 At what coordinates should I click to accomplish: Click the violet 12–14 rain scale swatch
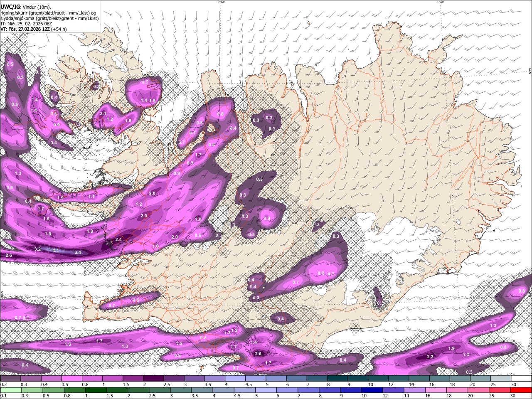(393, 390)
